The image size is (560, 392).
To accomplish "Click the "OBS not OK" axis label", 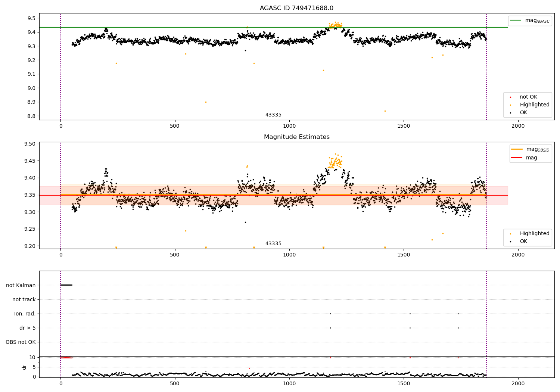I will pos(21,342).
